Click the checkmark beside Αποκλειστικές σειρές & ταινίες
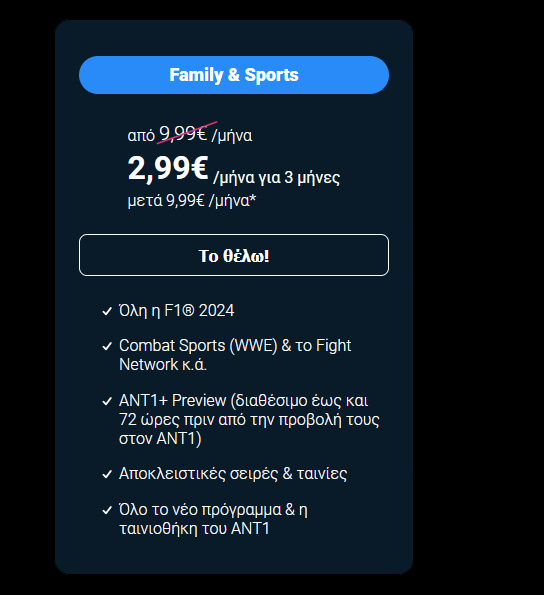The image size is (544, 595). pyautogui.click(x=107, y=474)
